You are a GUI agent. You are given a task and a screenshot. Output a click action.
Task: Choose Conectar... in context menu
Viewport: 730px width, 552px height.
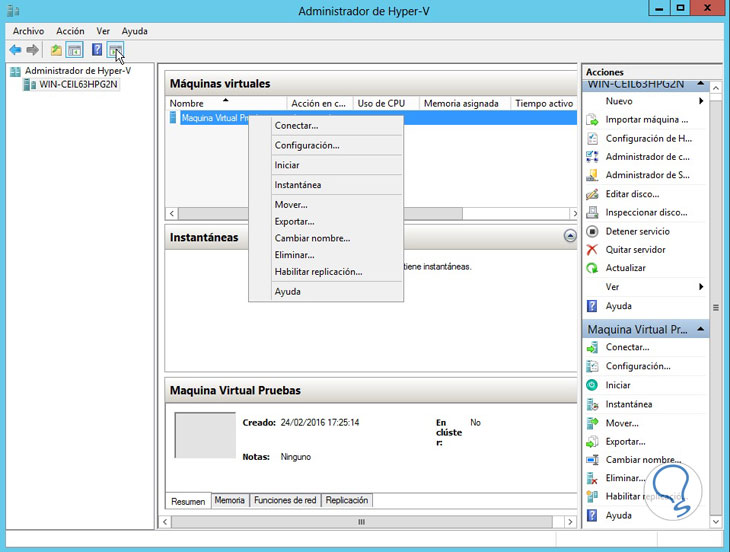(326, 126)
